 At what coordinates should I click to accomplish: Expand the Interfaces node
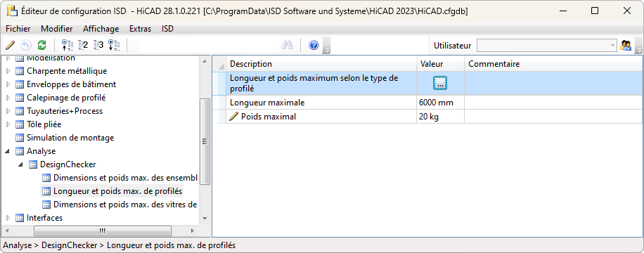click(8, 218)
